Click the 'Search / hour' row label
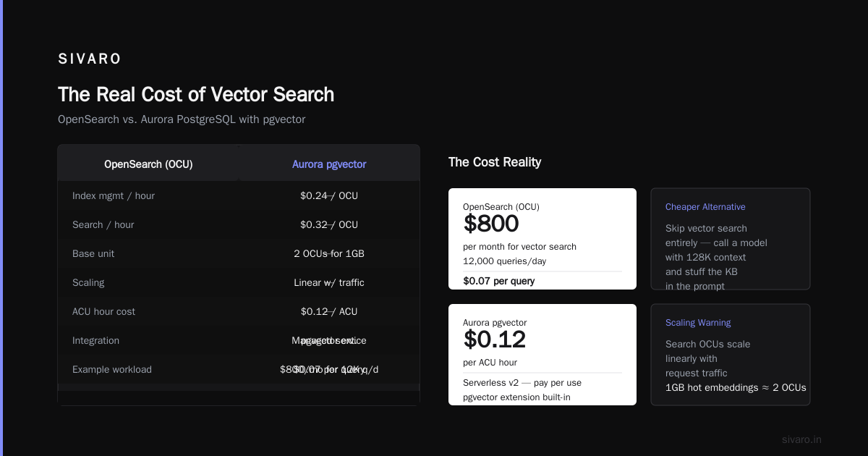868x456 pixels. (103, 224)
